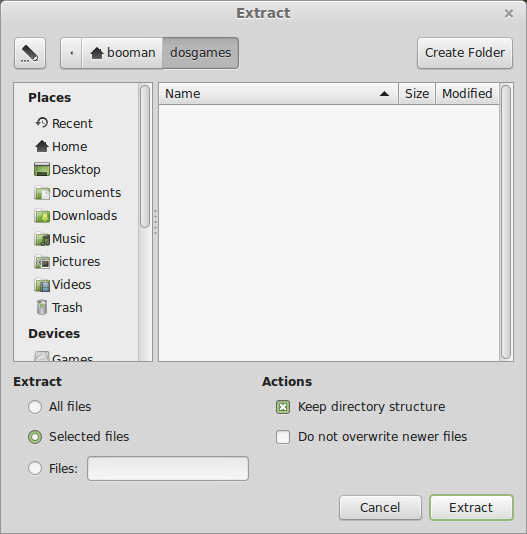This screenshot has height=534, width=527.
Task: Click the pencil type-location icon button
Action: (30, 53)
